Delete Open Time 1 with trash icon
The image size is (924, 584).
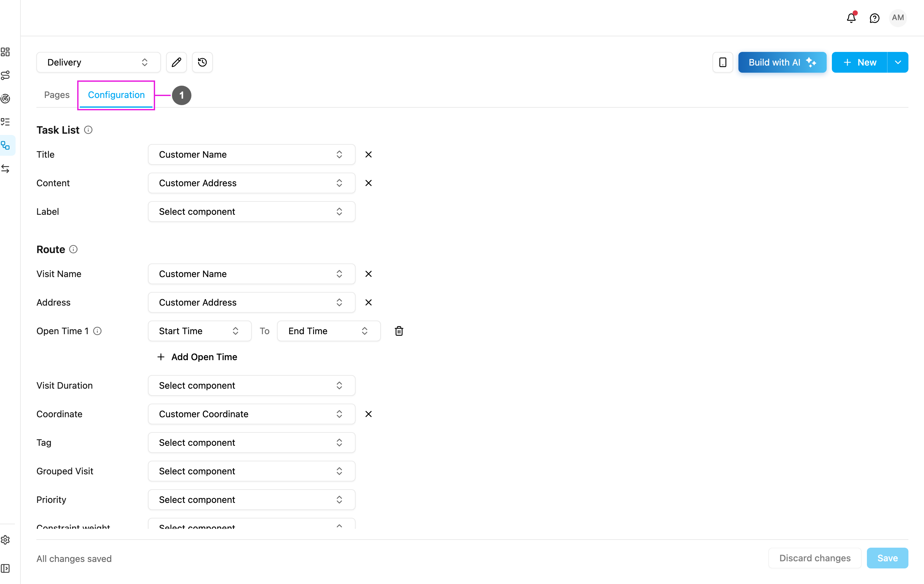pyautogui.click(x=399, y=331)
